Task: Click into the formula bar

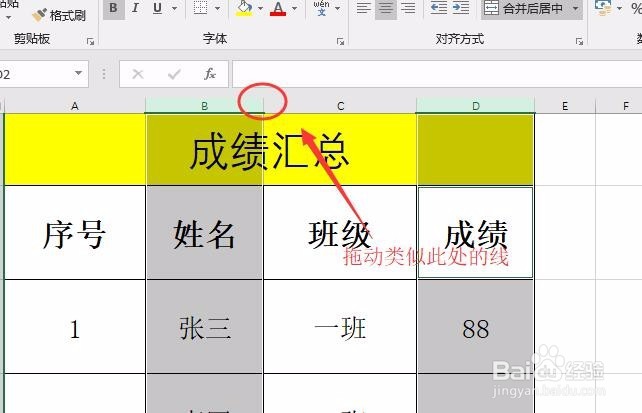Action: coord(437,74)
